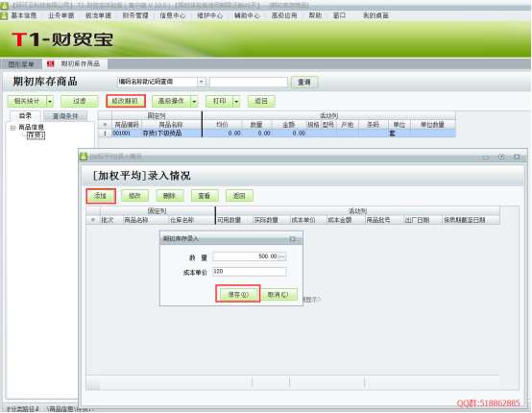Click the 保存 button

[x=238, y=294]
